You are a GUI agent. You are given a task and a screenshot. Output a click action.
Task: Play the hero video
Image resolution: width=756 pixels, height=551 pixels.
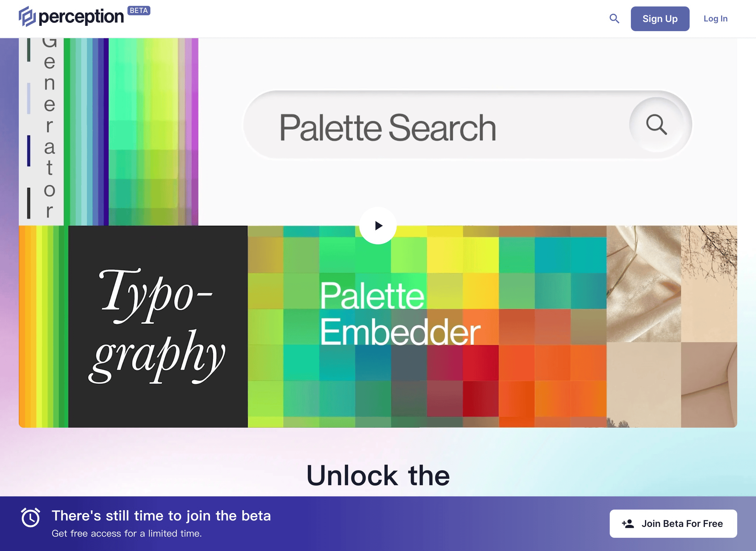coord(378,226)
